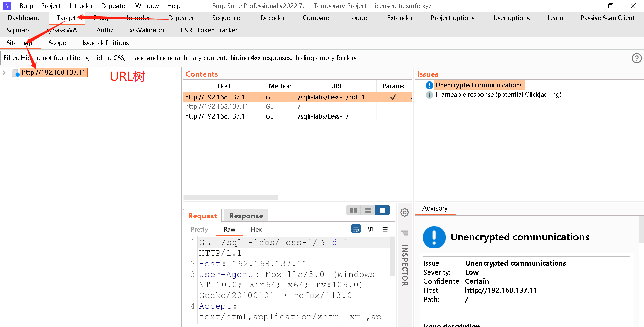Click the Unencrypted communications issue icon
The image size is (644, 327).
pyautogui.click(x=429, y=85)
